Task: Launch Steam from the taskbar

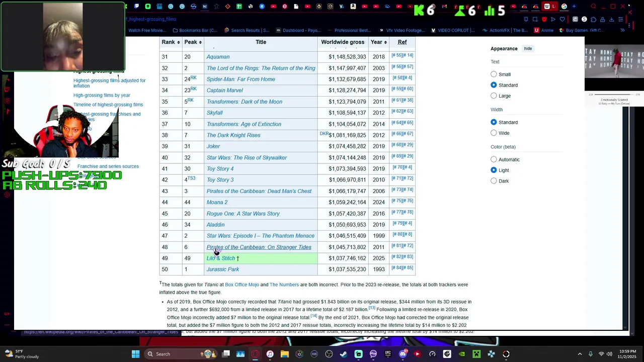Action: pos(344,354)
